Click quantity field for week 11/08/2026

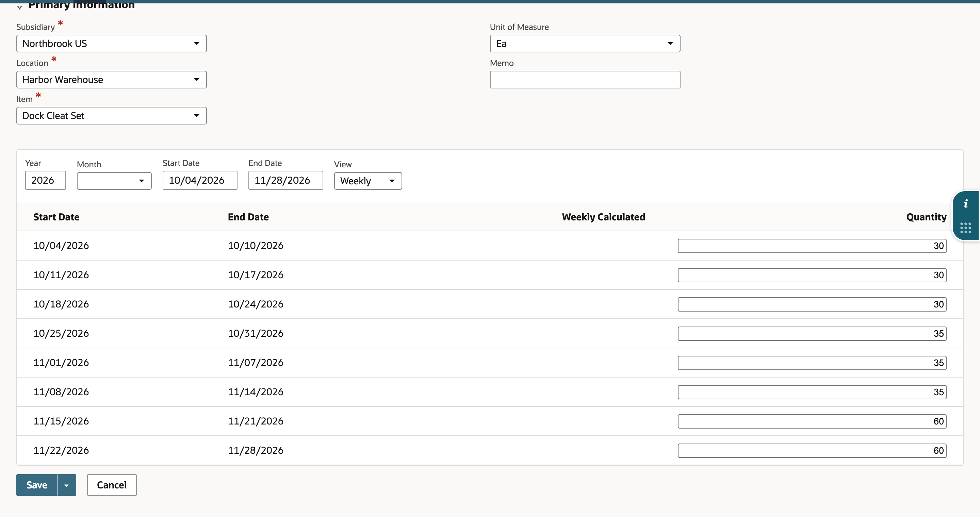[812, 392]
